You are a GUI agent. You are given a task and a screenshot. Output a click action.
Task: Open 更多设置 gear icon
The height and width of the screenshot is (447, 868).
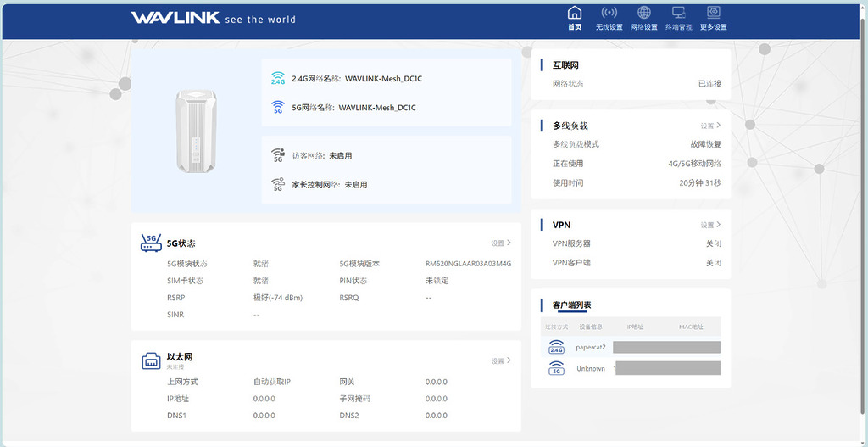tap(714, 12)
